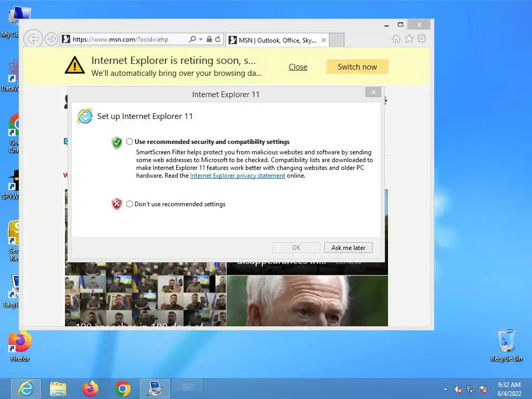Viewport: 532px width, 399px height.
Task: Close the Internet Explorer 11 setup dialog
Action: (373, 92)
